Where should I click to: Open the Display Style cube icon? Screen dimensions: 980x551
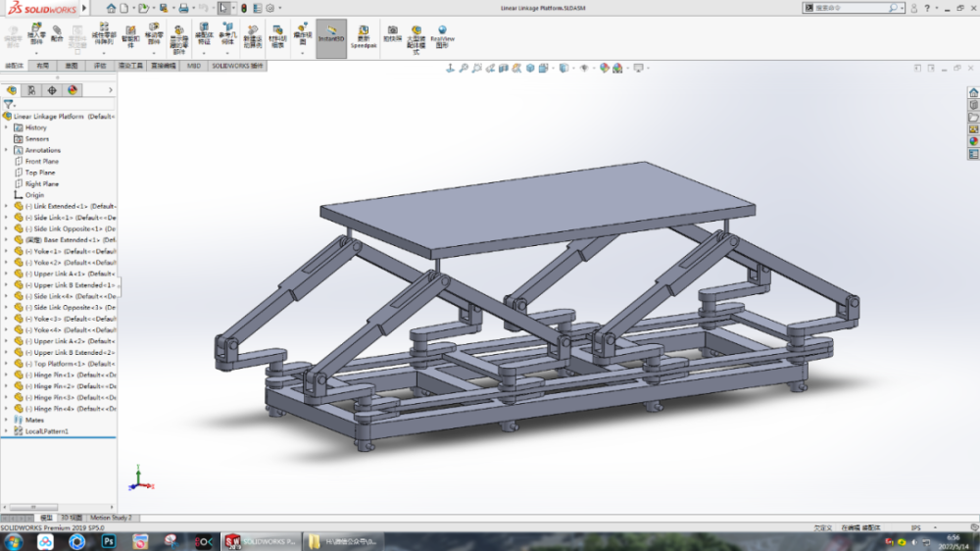[x=563, y=68]
